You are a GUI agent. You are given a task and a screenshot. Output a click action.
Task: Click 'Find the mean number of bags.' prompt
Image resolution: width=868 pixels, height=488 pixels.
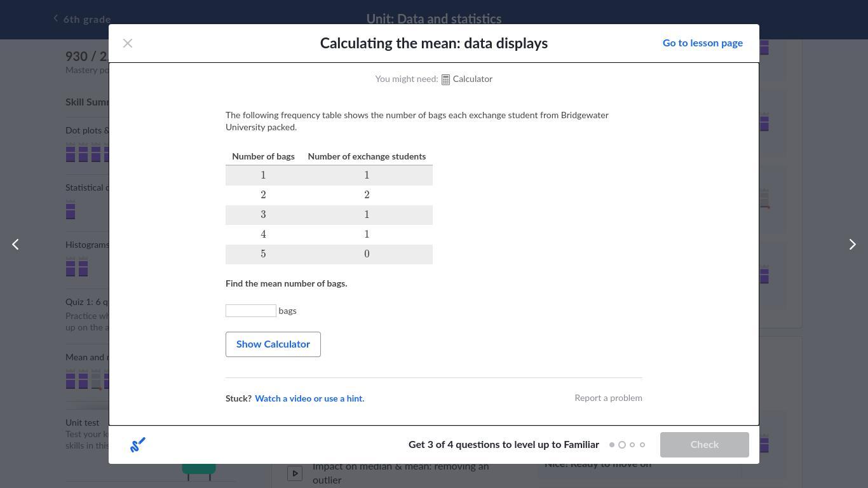[287, 284]
